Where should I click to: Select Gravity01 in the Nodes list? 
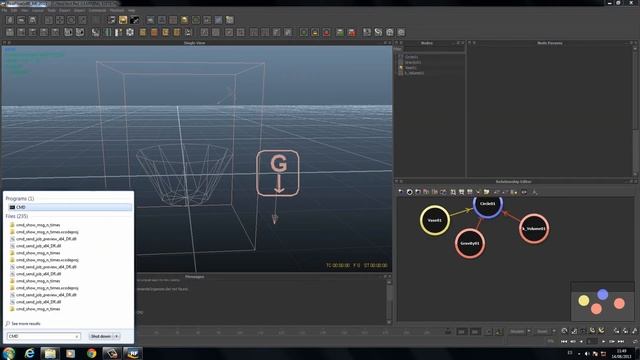412,62
